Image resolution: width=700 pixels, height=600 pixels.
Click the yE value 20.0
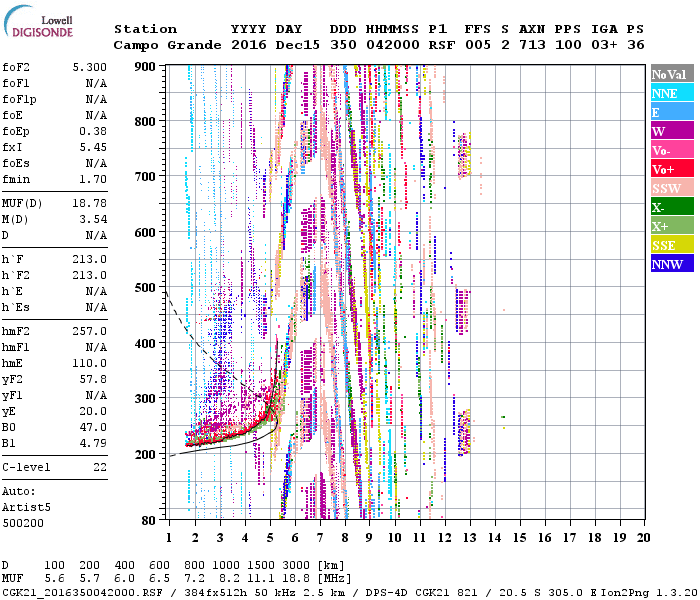tap(93, 411)
